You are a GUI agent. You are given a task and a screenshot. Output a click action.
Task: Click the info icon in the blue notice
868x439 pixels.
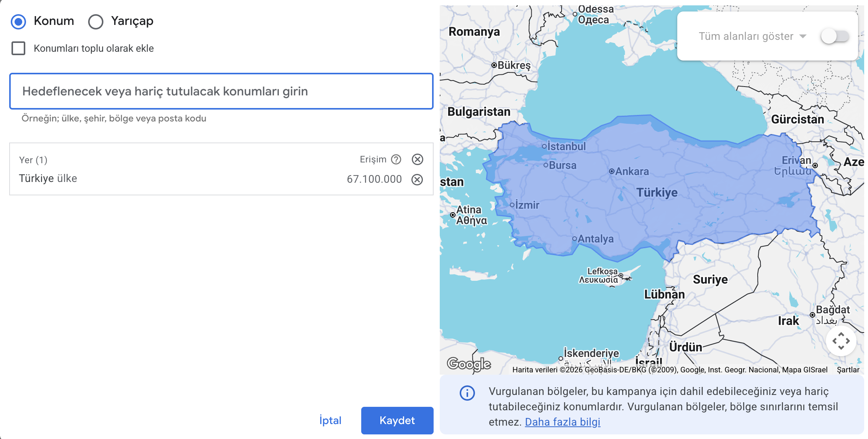coord(467,393)
